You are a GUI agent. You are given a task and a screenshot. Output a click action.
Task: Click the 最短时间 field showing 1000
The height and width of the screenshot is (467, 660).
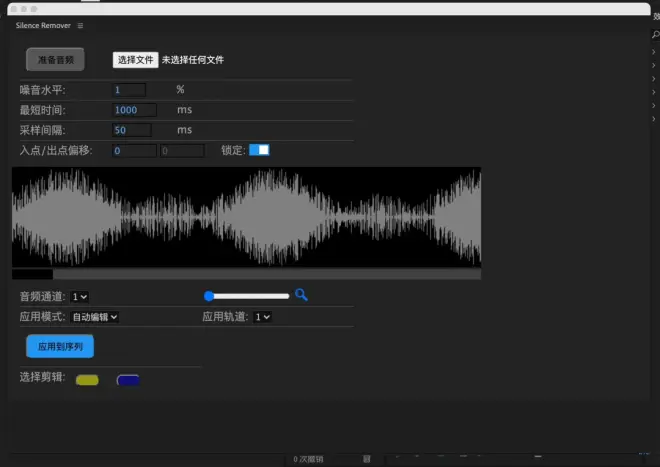[x=134, y=110]
